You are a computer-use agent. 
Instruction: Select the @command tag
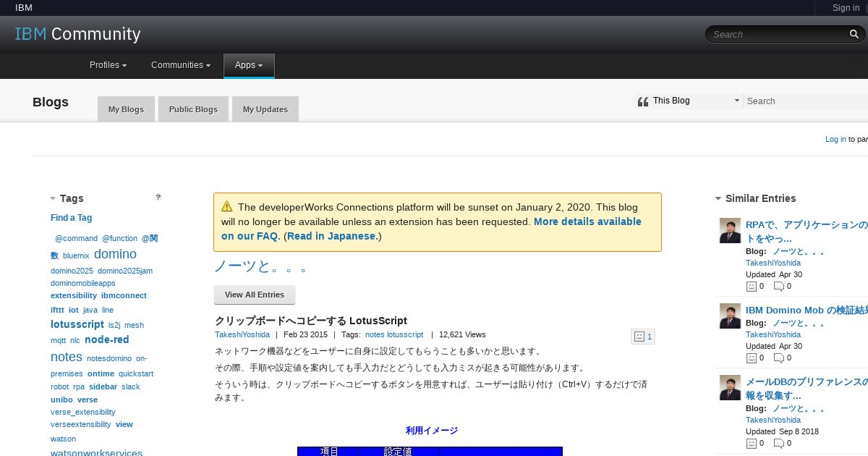pos(76,238)
